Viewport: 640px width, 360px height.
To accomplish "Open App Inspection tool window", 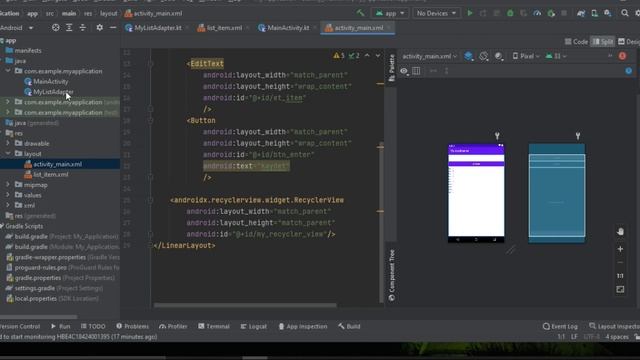I will [302, 326].
